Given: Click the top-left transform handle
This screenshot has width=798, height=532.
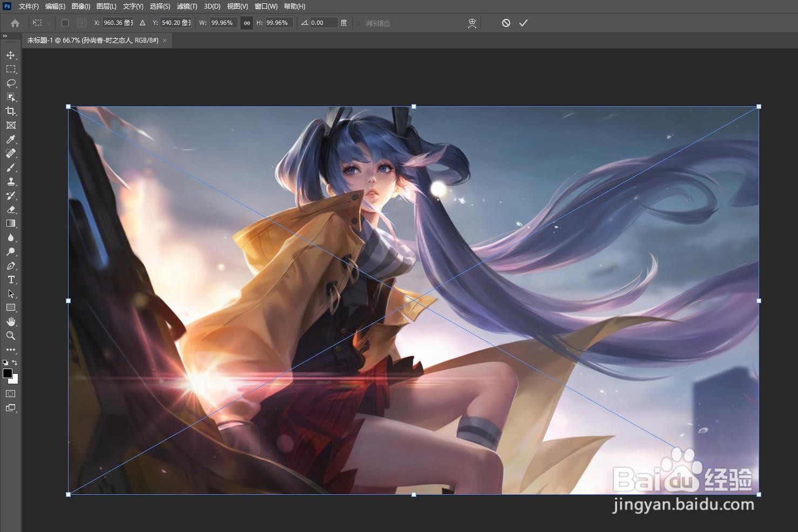Looking at the screenshot, I should pos(68,107).
